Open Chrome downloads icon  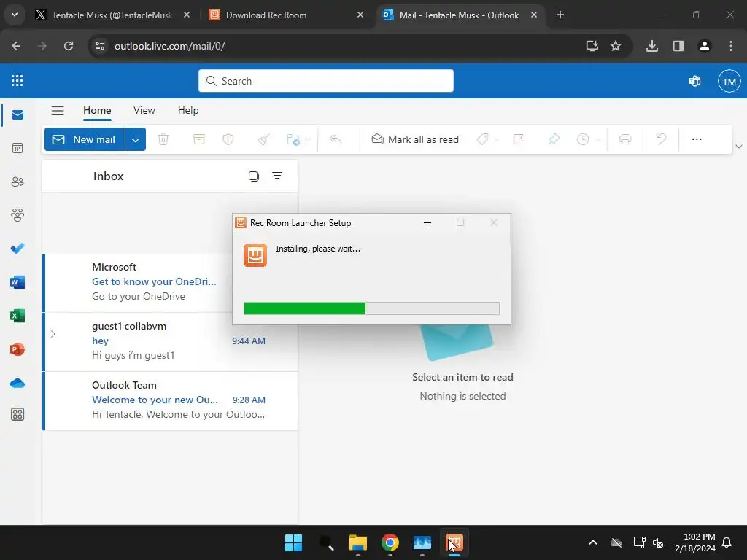coord(652,46)
